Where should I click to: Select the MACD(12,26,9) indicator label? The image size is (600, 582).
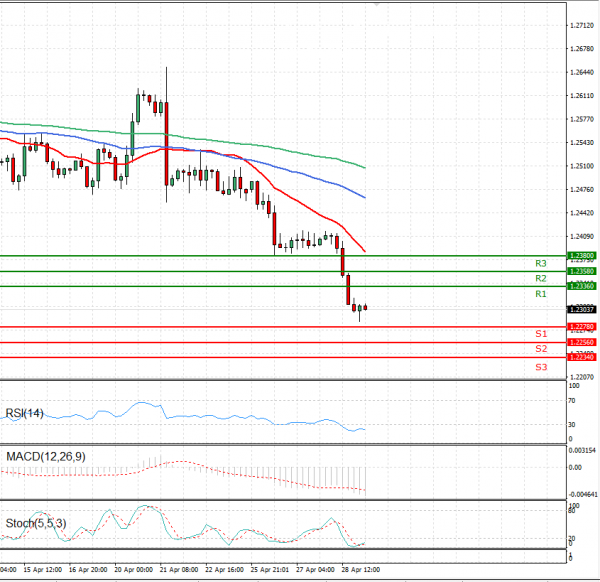(x=45, y=457)
